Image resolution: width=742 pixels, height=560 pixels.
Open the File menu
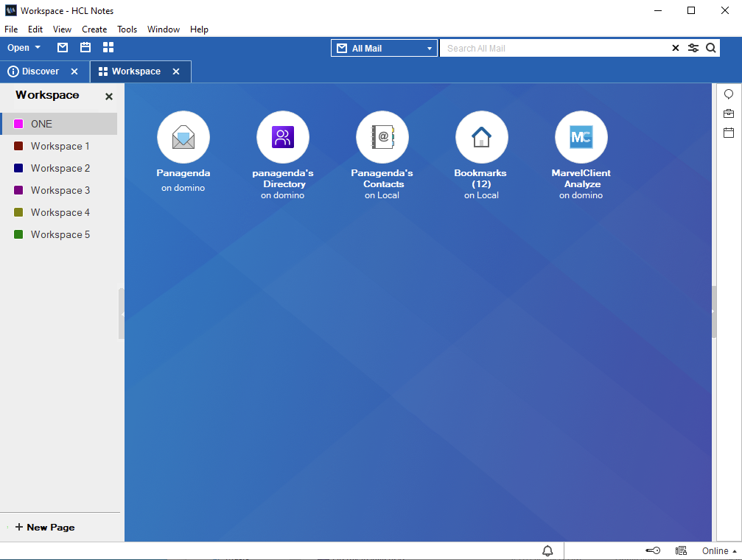11,29
